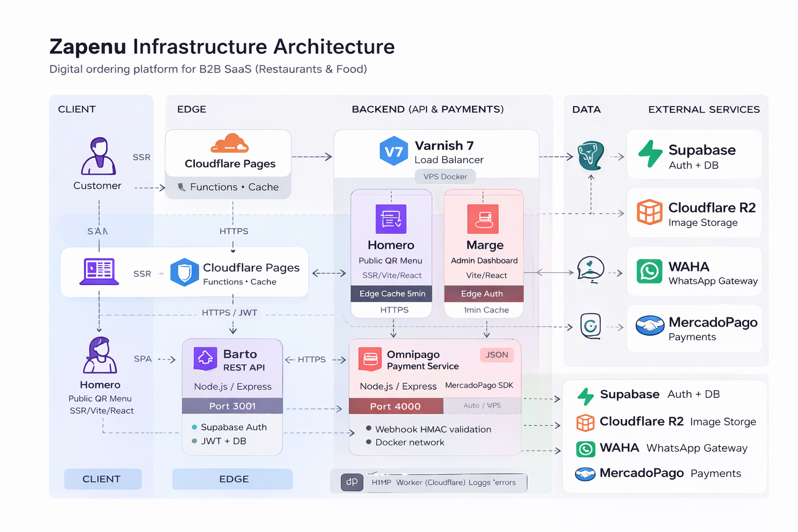Click the Barto REST API purple icon

[x=205, y=358]
